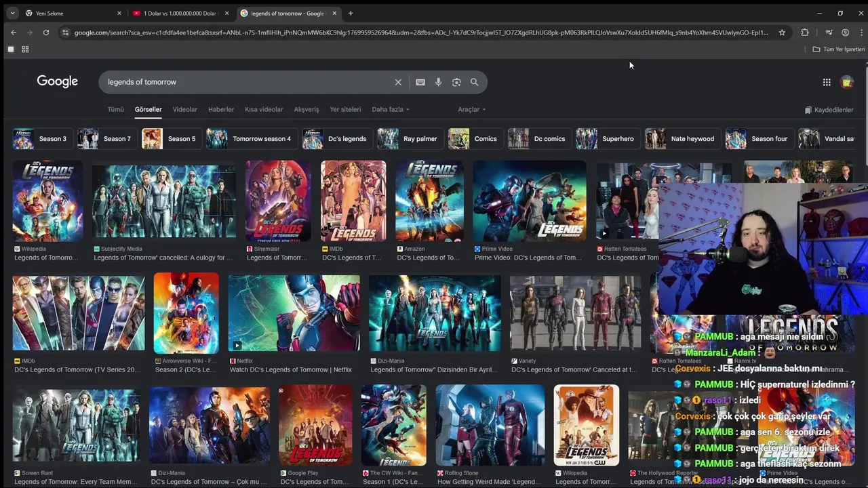Select the Dc comics chip

pyautogui.click(x=538, y=139)
